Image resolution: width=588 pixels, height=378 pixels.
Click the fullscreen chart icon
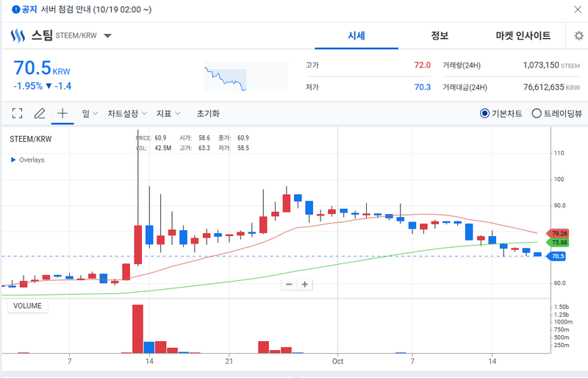tap(17, 113)
